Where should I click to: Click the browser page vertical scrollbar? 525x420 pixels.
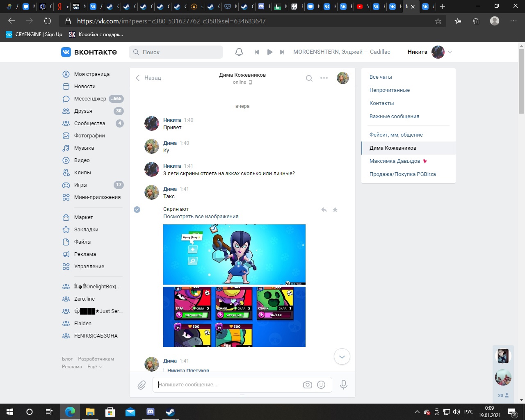[521, 86]
